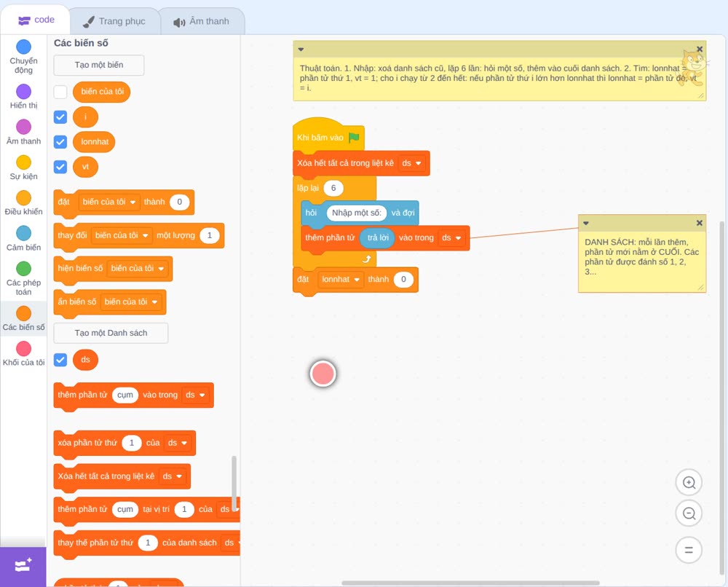Collapse the DANH SÁCH comment note
728x587 pixels.
[x=586, y=224]
